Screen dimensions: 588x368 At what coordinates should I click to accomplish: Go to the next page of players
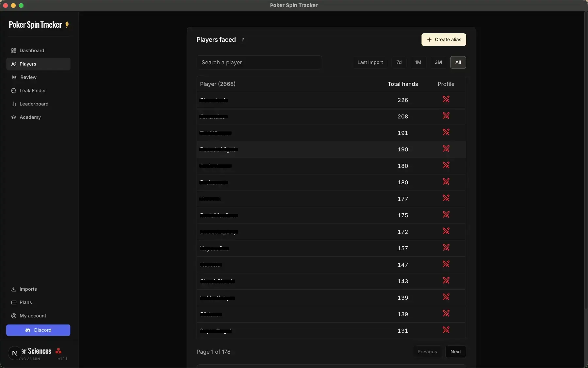point(456,352)
